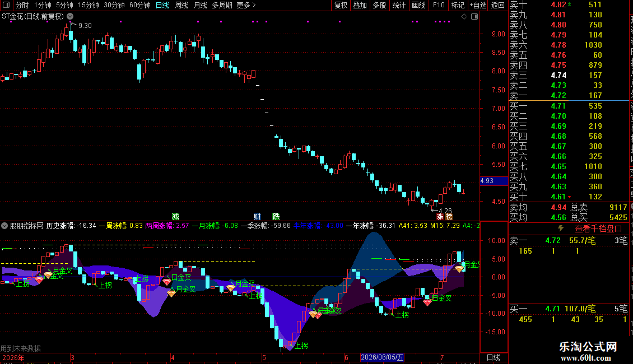Click the 标记 mark button

point(458,5)
